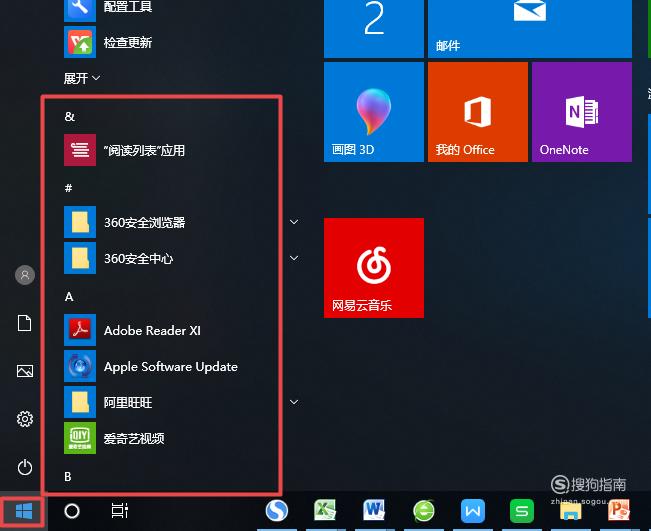Expand the 阿里旺旺 folder chevron

coord(294,402)
